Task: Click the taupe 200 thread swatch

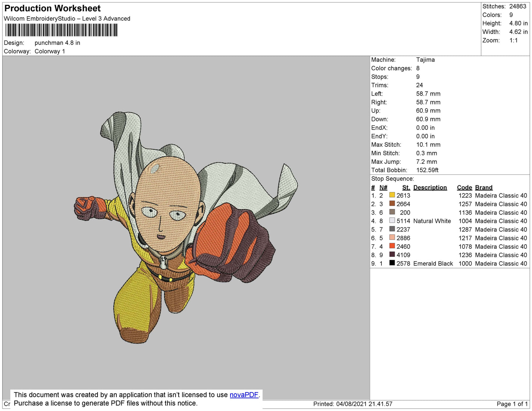Action: pos(392,212)
